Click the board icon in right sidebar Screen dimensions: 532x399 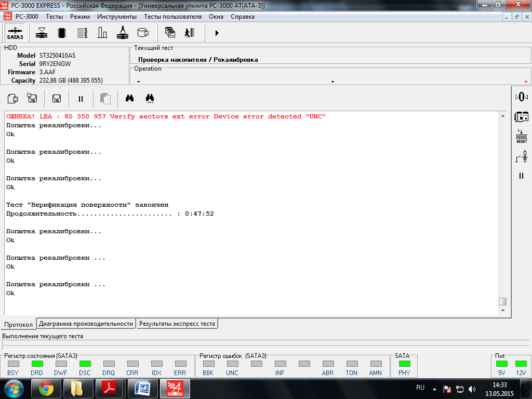pos(522,117)
